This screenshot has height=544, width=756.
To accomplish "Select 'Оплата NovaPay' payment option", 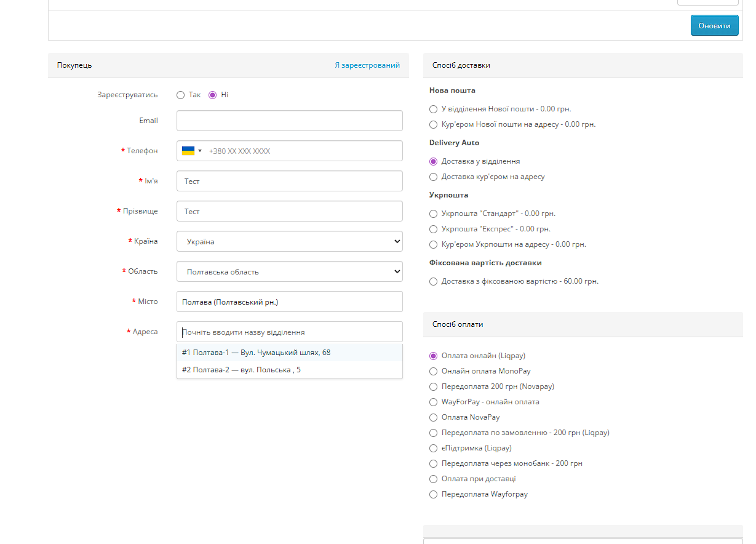I will [434, 417].
